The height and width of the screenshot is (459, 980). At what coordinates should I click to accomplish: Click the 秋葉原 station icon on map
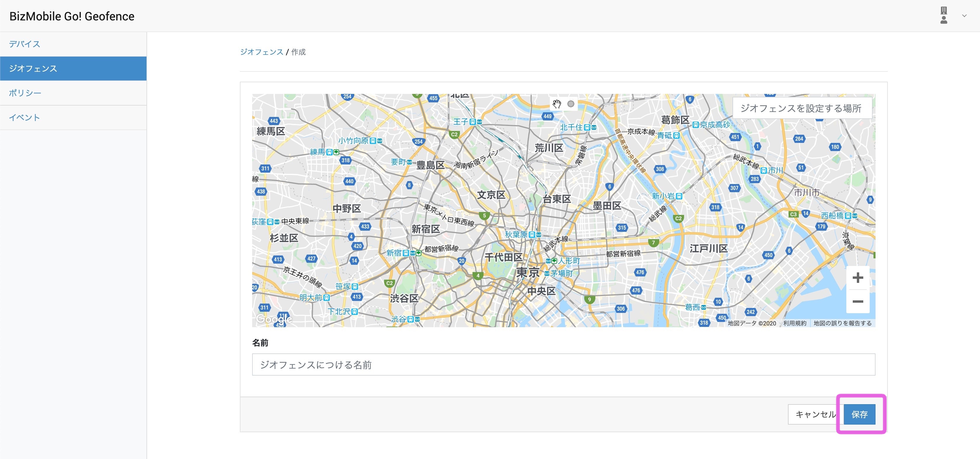point(532,235)
